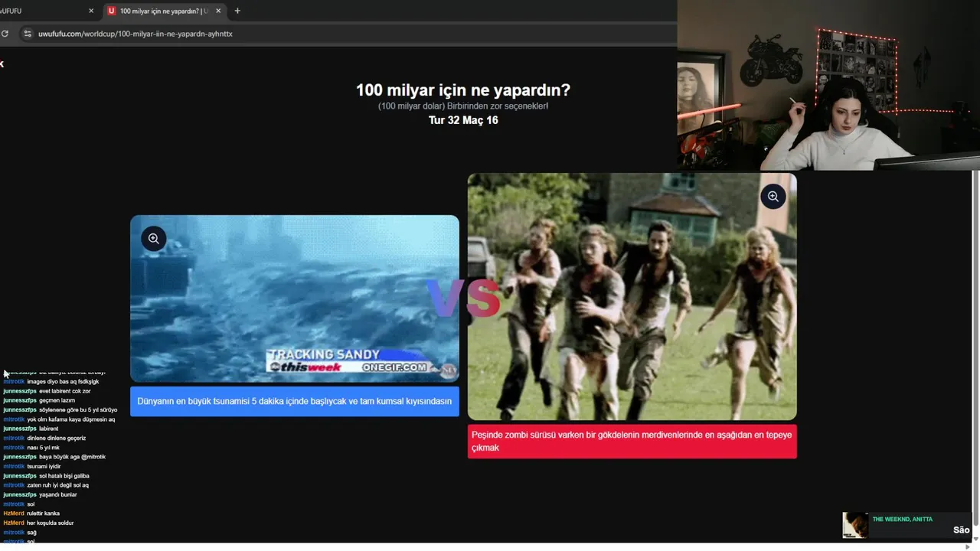Open magnifier on tsunami image
This screenshot has height=551, width=980.
(153, 239)
